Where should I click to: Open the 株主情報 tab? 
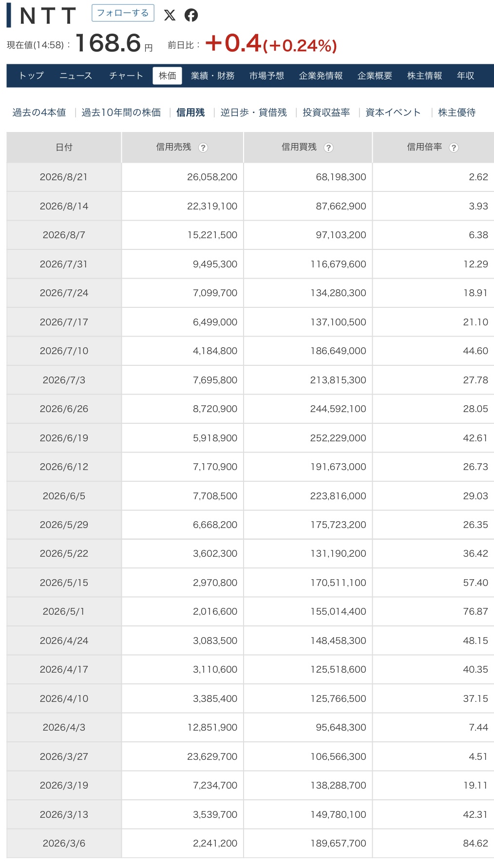425,75
